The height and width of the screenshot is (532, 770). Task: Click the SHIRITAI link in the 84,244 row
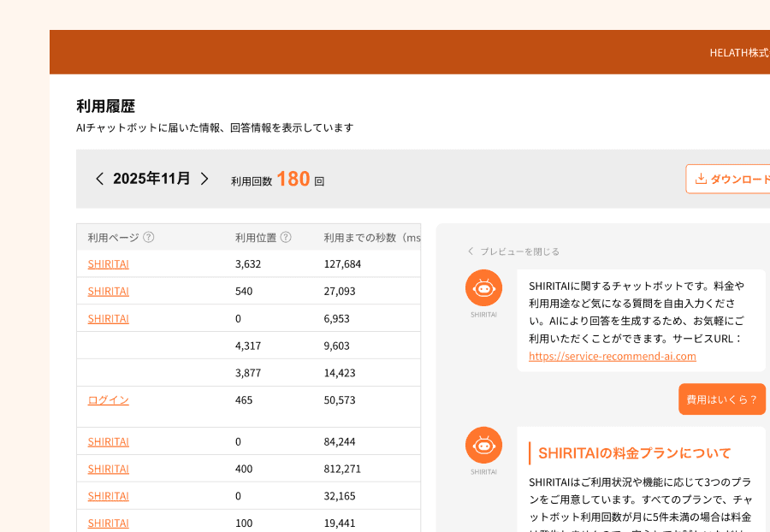(109, 441)
